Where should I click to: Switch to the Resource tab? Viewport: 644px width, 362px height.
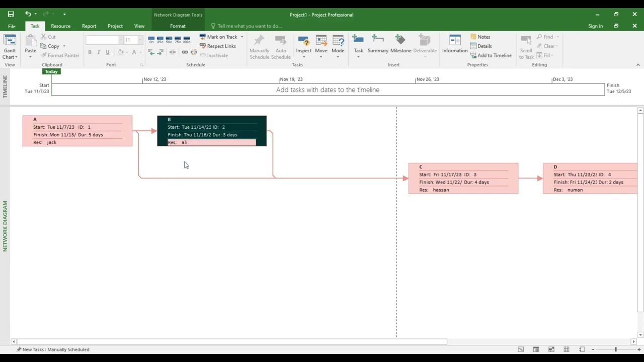point(60,26)
